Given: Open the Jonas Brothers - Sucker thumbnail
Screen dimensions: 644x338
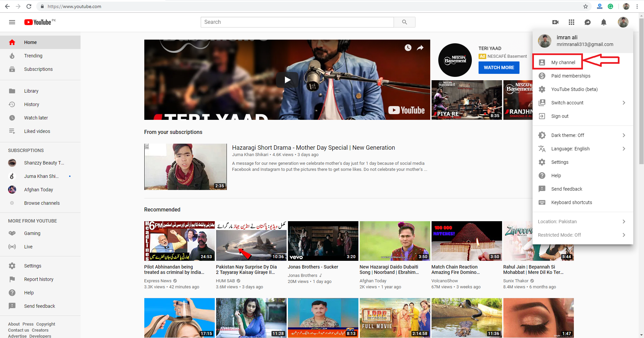Looking at the screenshot, I should pos(323,241).
